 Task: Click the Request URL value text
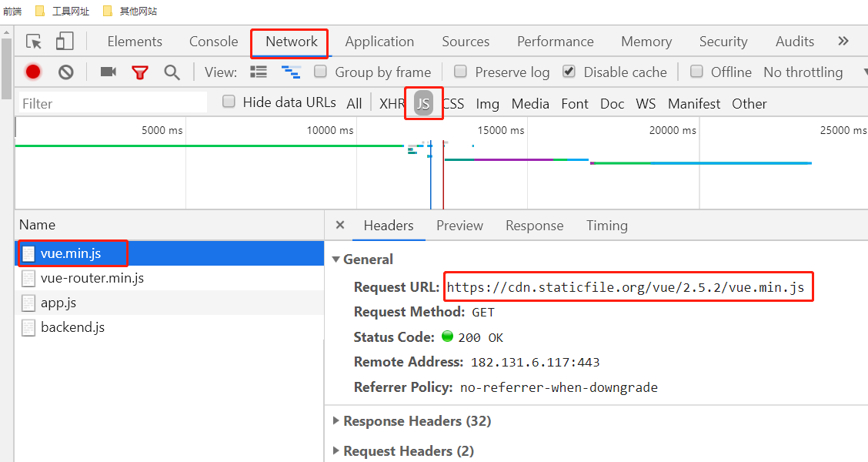626,287
